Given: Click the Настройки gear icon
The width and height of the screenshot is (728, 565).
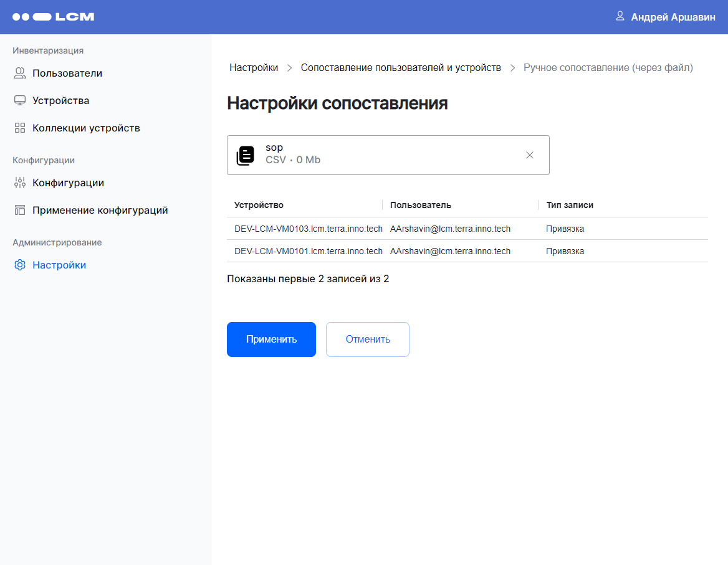Looking at the screenshot, I should pyautogui.click(x=20, y=265).
